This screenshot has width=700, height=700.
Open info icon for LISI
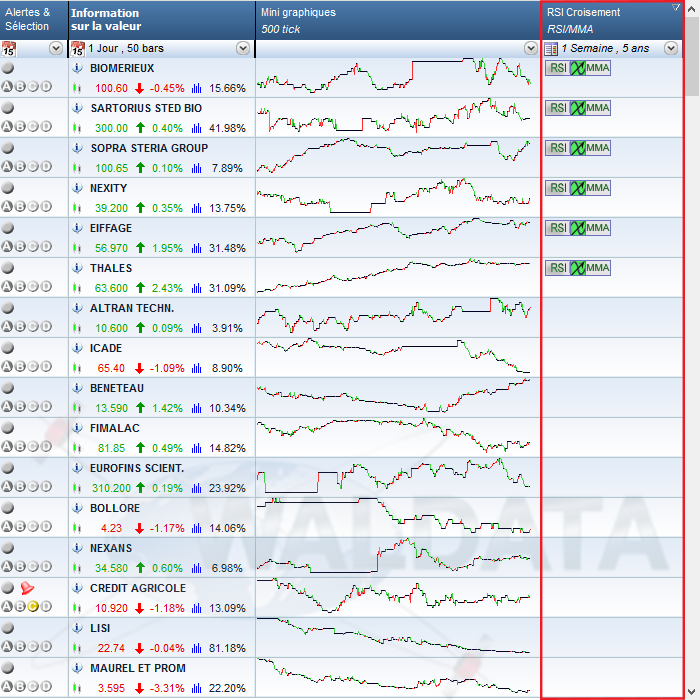click(x=77, y=628)
